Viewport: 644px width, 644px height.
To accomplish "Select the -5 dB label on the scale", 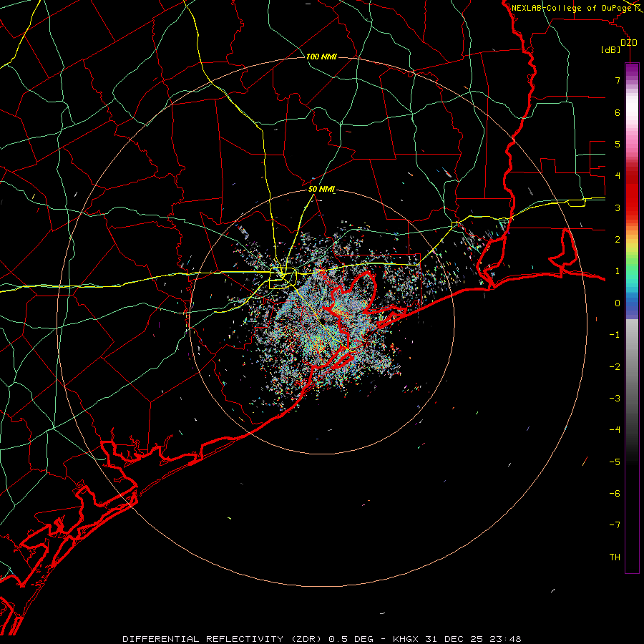I will (615, 462).
